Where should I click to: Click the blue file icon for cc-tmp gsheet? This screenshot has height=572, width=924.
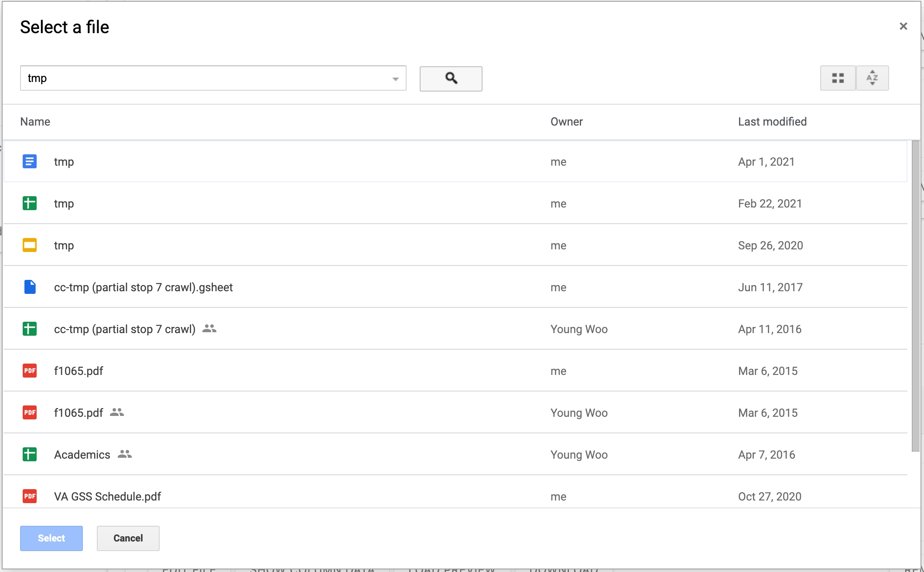[30, 287]
